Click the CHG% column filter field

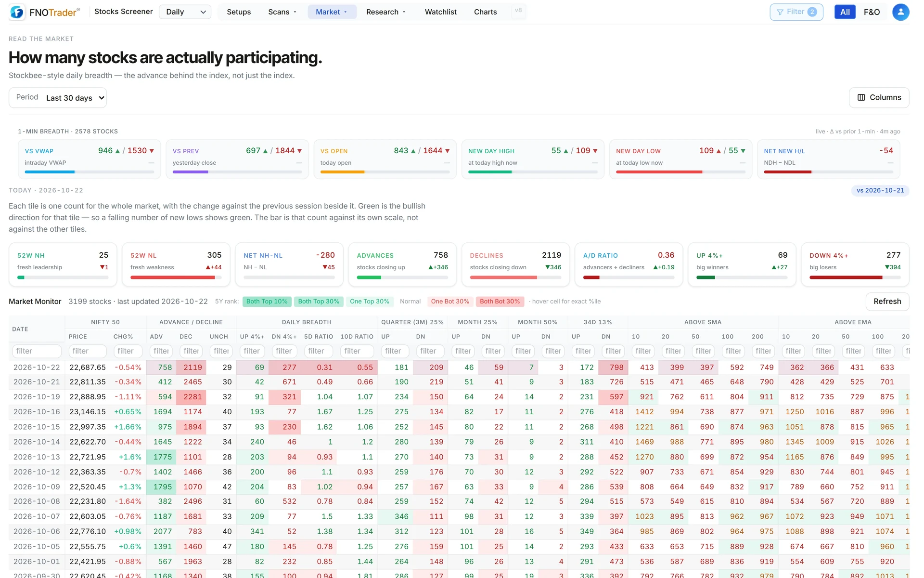pos(128,351)
